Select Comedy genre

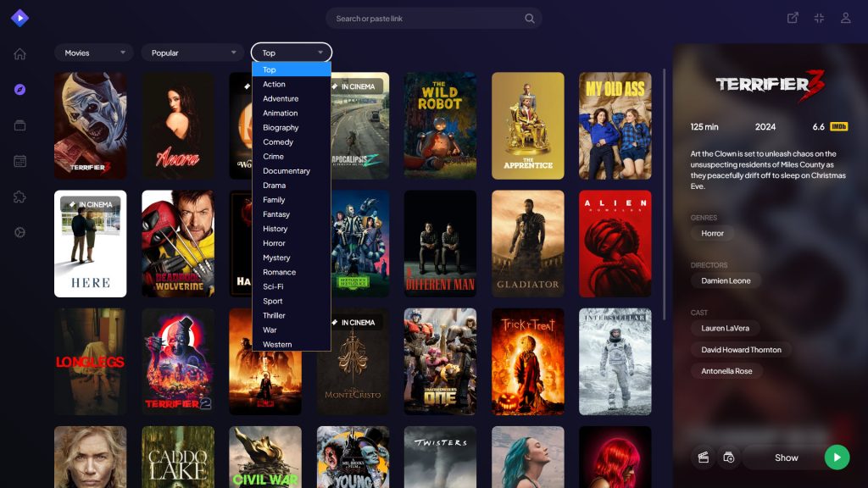292,142
